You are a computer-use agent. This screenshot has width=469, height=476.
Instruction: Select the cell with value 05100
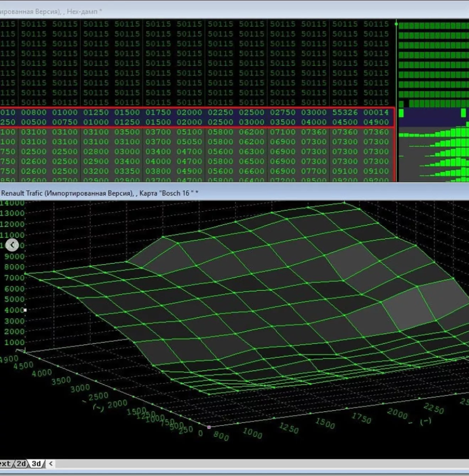[x=189, y=132]
